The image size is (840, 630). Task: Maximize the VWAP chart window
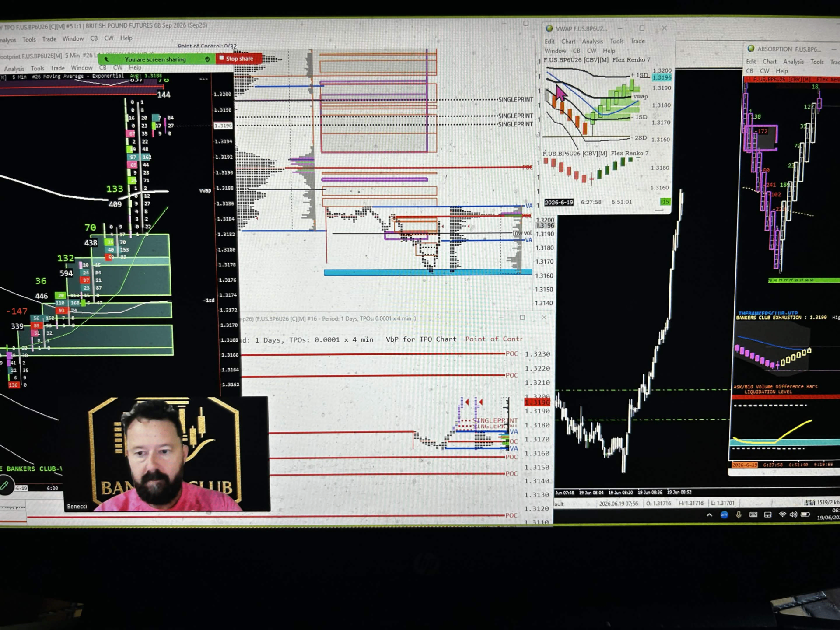click(642, 28)
